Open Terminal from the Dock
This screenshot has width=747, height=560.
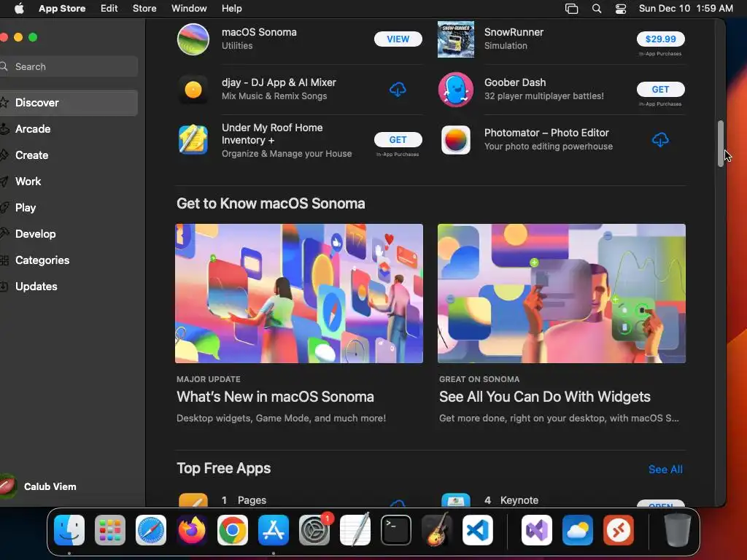396,530
